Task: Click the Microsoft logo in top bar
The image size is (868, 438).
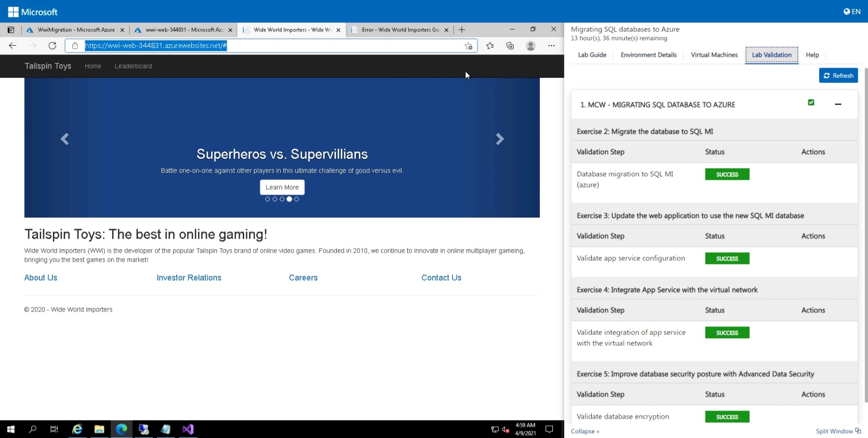Action: pyautogui.click(x=33, y=12)
